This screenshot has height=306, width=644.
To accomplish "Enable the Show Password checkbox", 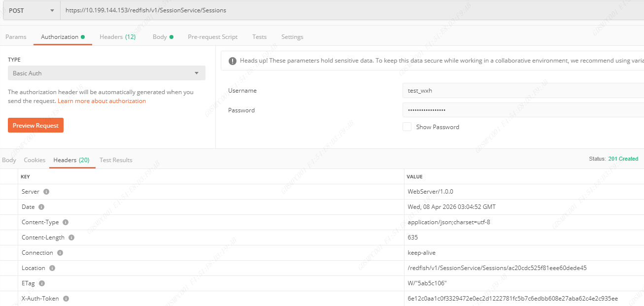I will coord(407,127).
